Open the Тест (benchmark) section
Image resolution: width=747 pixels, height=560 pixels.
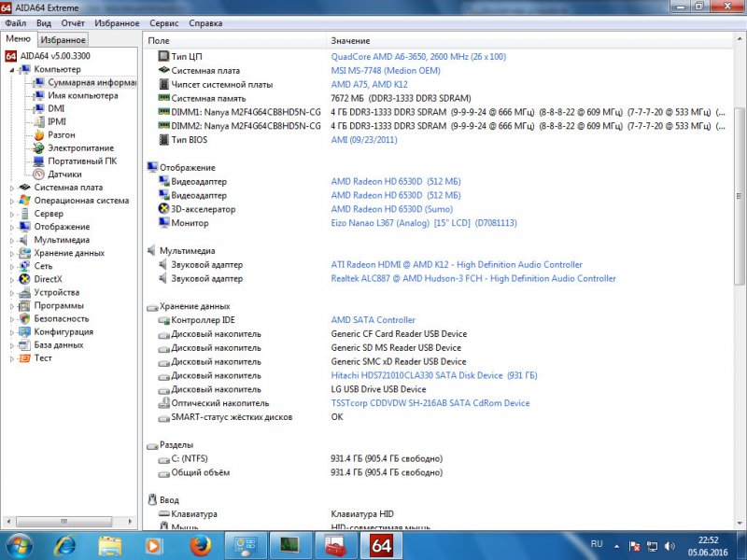(43, 357)
